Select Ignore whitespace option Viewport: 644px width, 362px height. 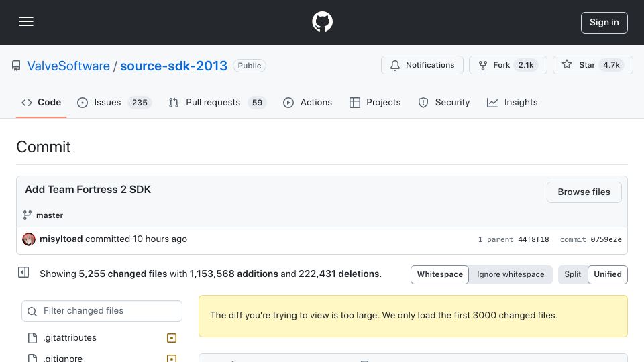510,274
